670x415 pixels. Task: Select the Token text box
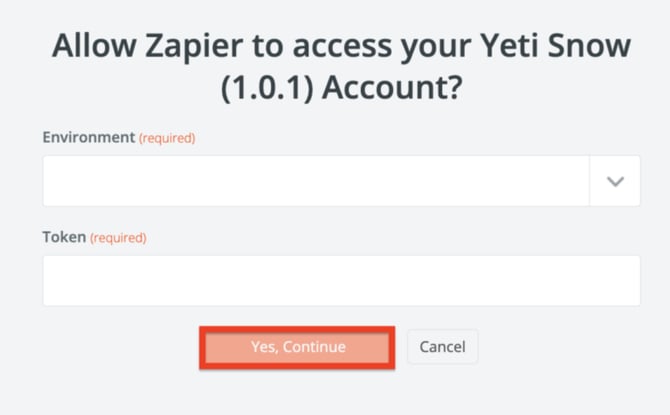pos(341,280)
